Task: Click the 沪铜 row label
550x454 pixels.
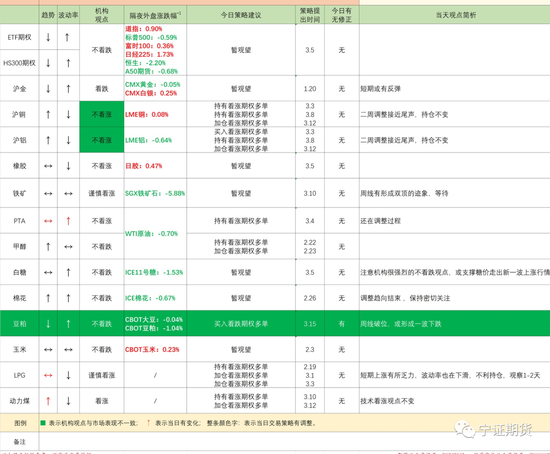Action: (x=19, y=114)
